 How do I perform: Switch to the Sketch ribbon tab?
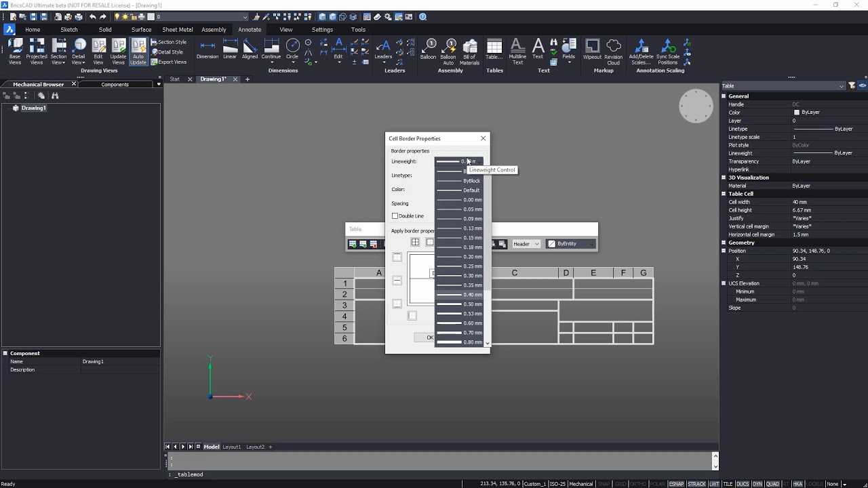pyautogui.click(x=69, y=30)
